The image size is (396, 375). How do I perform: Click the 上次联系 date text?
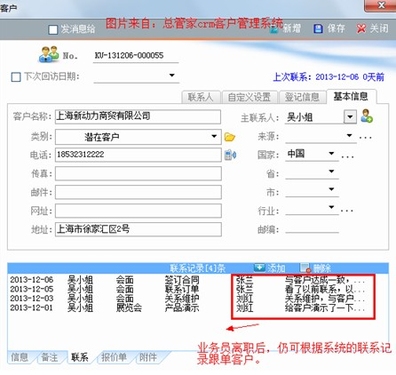point(328,77)
